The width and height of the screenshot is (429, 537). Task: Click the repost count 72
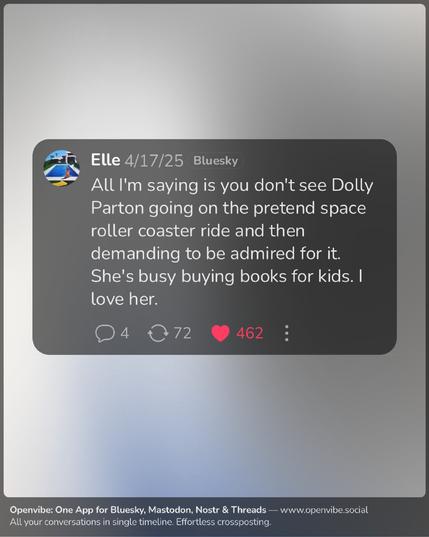pos(182,333)
